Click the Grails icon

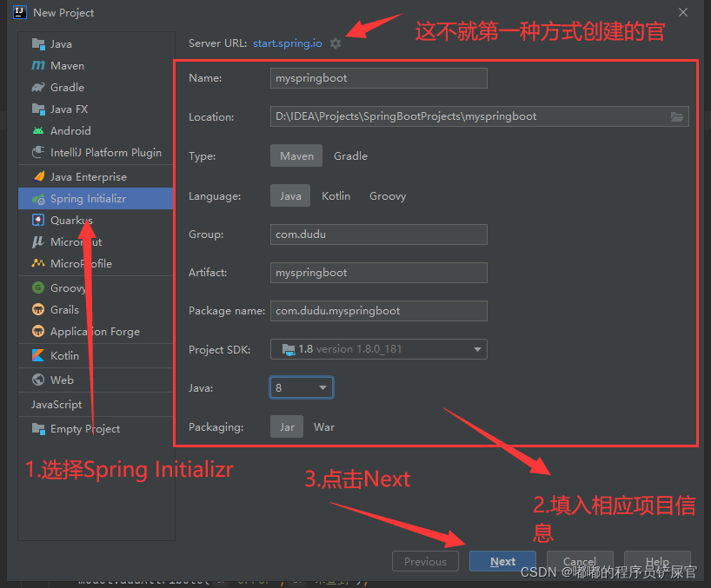(38, 309)
